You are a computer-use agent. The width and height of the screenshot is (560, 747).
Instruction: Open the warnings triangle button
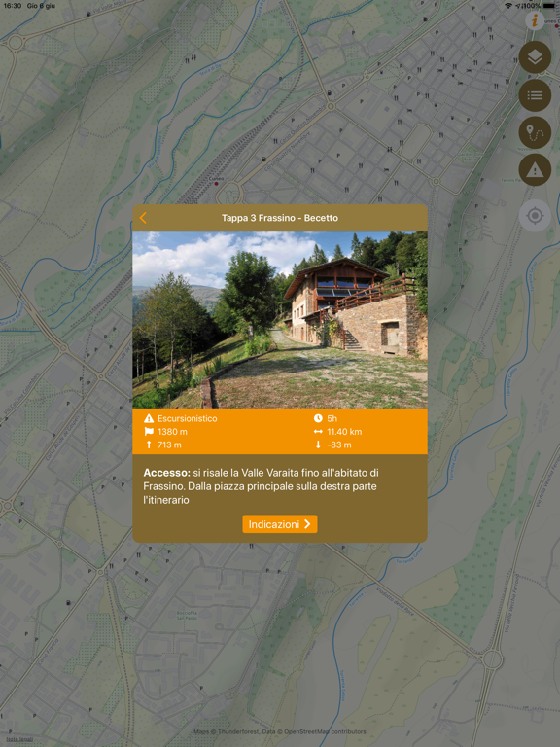pyautogui.click(x=535, y=169)
